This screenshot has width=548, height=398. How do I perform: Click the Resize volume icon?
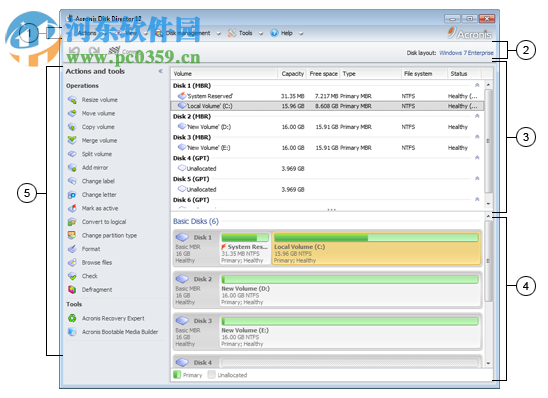coord(72,100)
